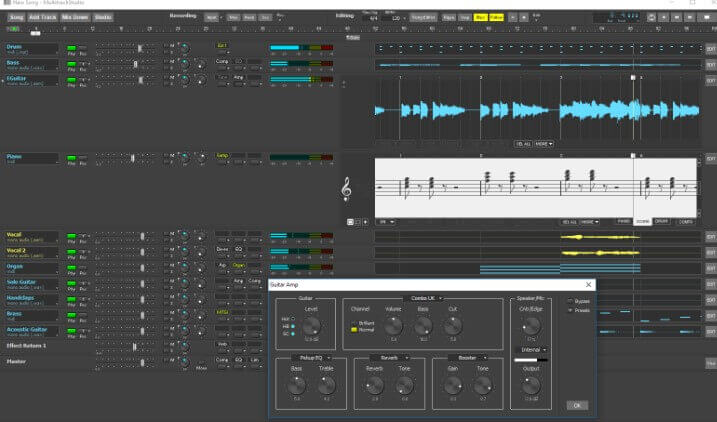
Task: Click the Reverb Tone knob
Action: tap(404, 385)
